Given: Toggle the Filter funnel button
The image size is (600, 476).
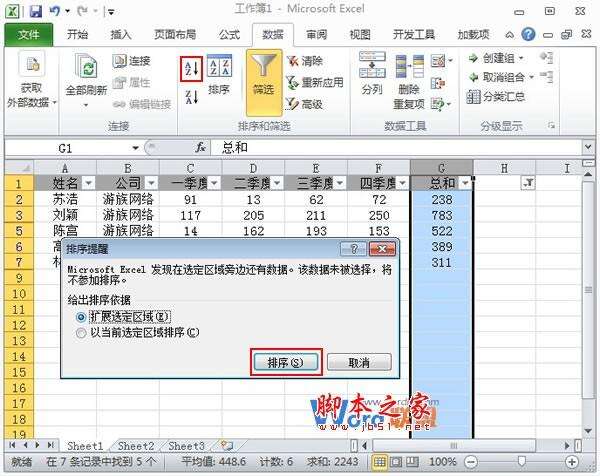Looking at the screenshot, I should (264, 82).
